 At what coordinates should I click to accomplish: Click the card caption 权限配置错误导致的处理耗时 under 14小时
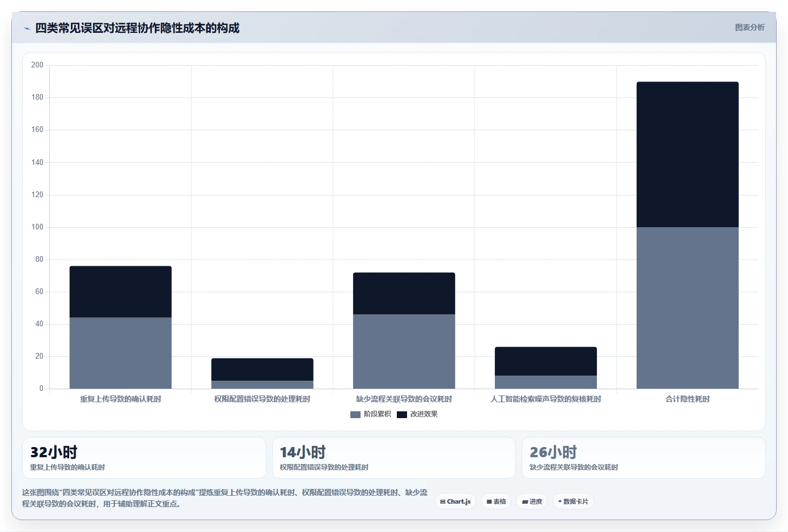pos(324,467)
